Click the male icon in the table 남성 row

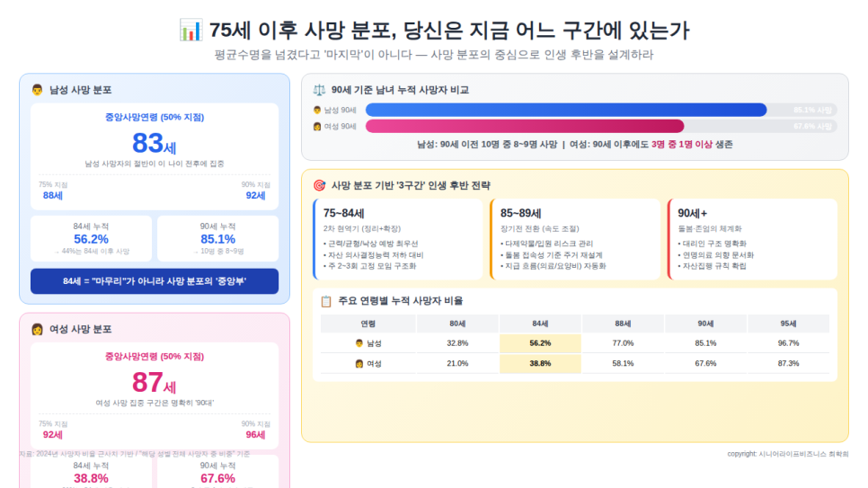click(359, 343)
